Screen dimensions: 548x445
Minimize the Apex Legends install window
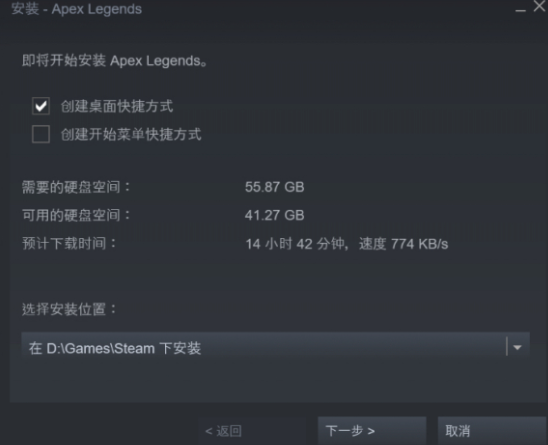(x=520, y=10)
